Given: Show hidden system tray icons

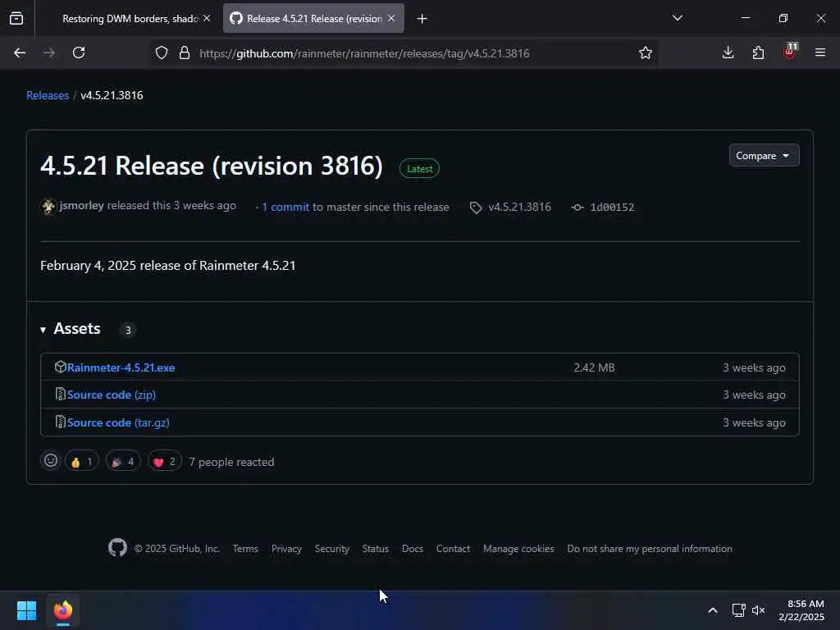Looking at the screenshot, I should click(x=713, y=610).
